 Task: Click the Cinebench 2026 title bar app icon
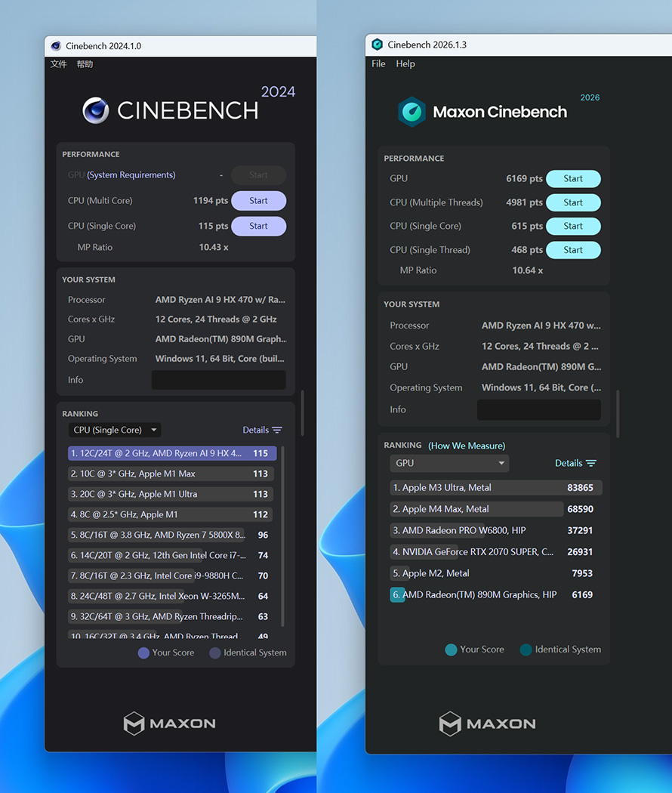(x=378, y=45)
